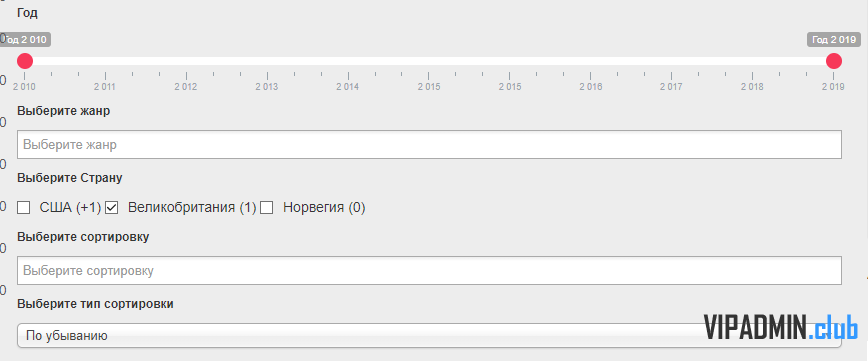Viewport: 868px width, 361px height.
Task: Select the 2 014 mark on the year slider
Action: pyautogui.click(x=348, y=87)
